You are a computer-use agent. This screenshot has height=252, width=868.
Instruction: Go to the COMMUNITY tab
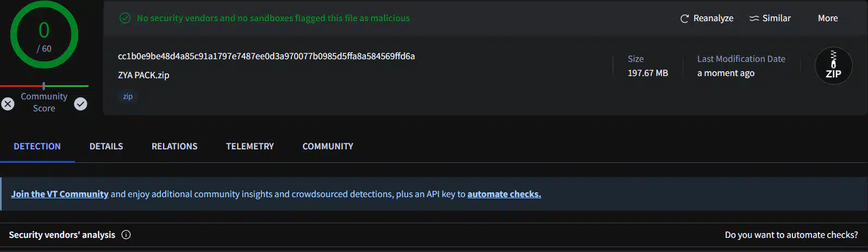tap(328, 146)
